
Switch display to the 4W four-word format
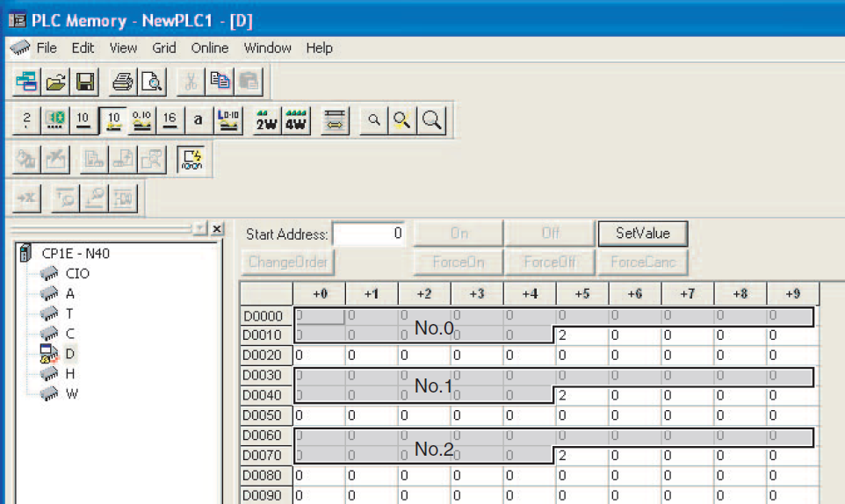pyautogui.click(x=296, y=120)
